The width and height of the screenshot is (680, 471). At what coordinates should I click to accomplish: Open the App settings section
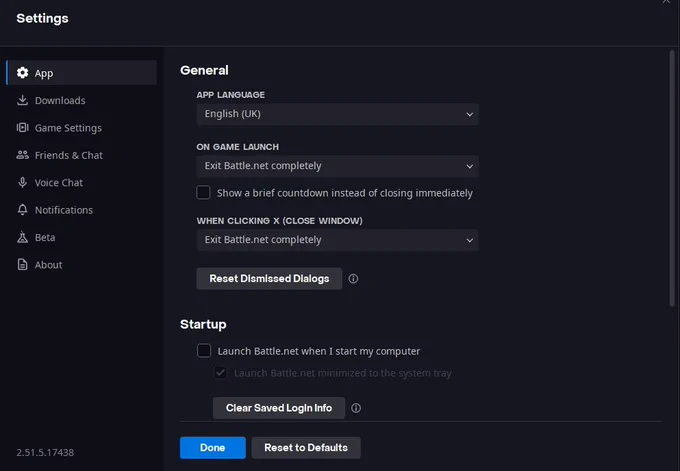point(82,73)
